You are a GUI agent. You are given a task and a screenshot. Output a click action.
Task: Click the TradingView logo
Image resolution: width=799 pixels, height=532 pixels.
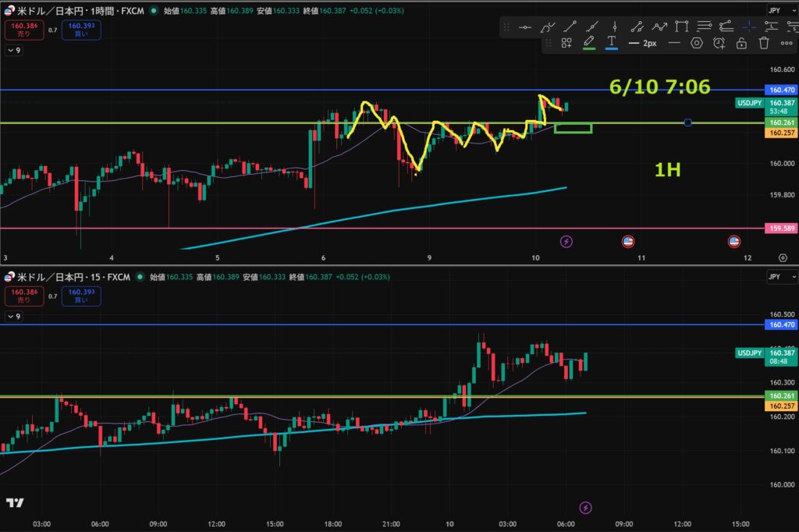tap(15, 503)
